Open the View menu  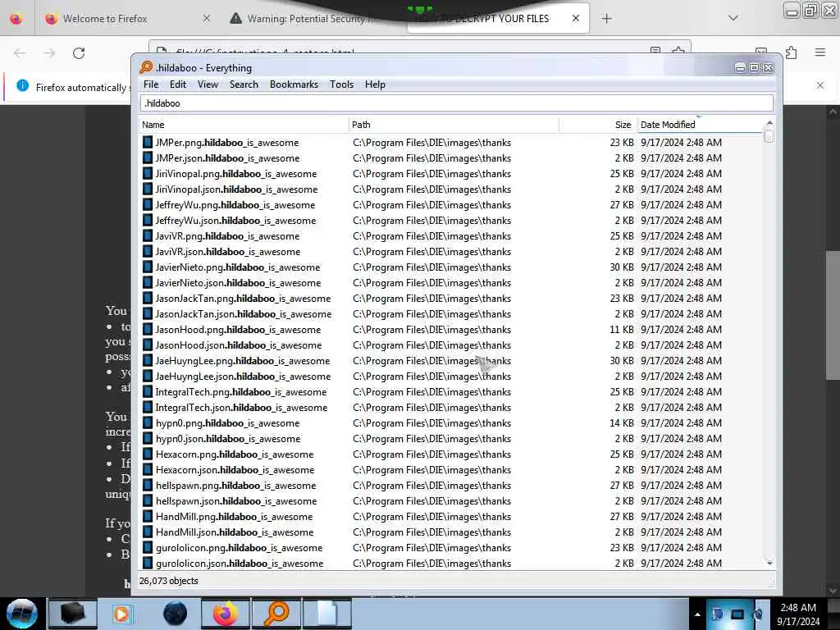click(x=208, y=84)
